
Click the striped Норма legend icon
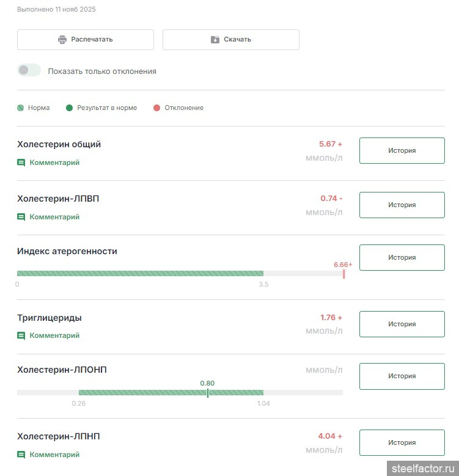point(21,108)
